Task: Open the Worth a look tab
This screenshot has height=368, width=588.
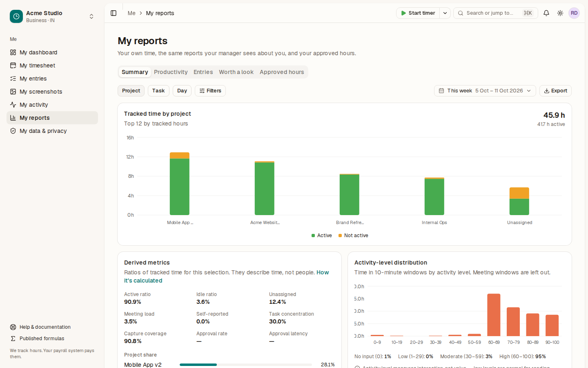Action: pos(236,72)
